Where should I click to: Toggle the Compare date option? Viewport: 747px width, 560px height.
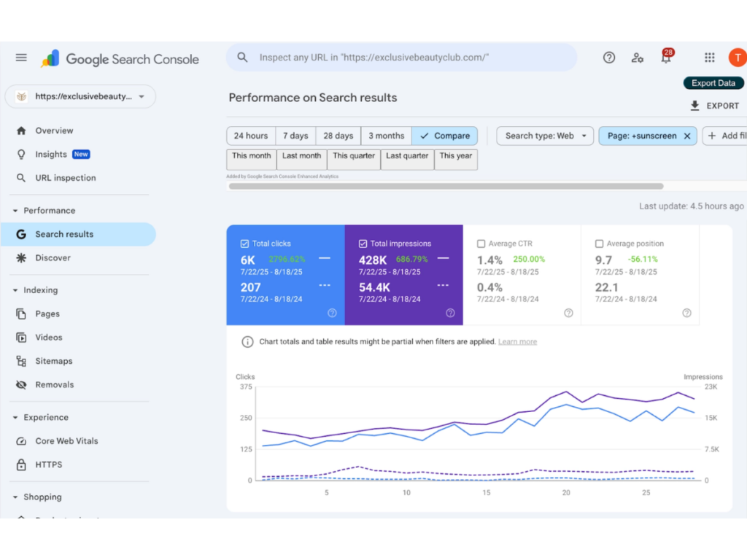point(444,136)
